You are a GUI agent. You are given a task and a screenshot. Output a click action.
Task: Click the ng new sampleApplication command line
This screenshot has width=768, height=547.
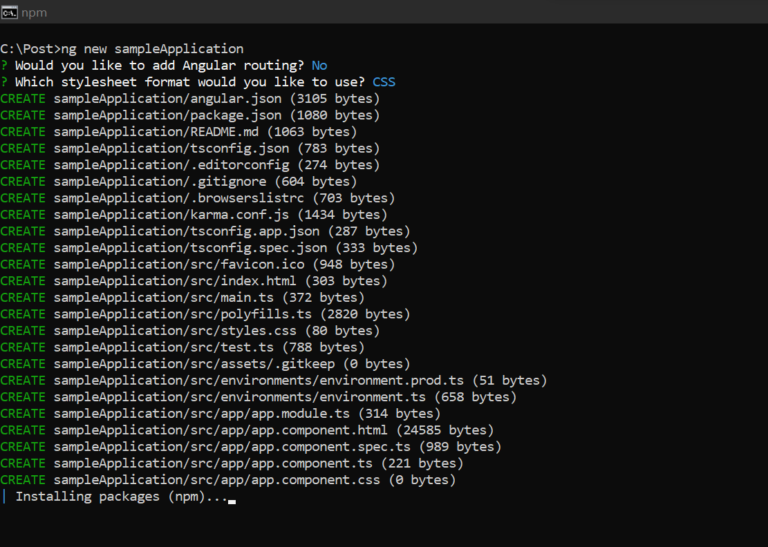[122, 49]
